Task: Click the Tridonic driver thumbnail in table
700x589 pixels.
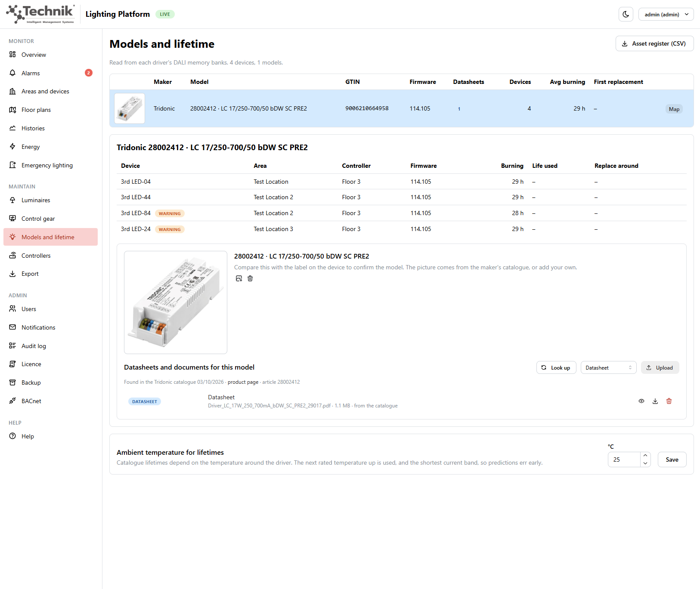Action: tap(130, 108)
